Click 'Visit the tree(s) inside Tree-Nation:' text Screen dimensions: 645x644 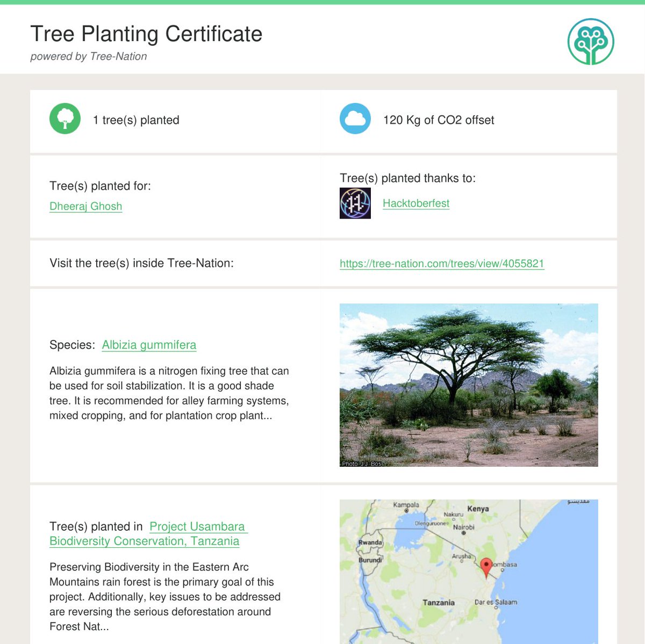click(141, 263)
